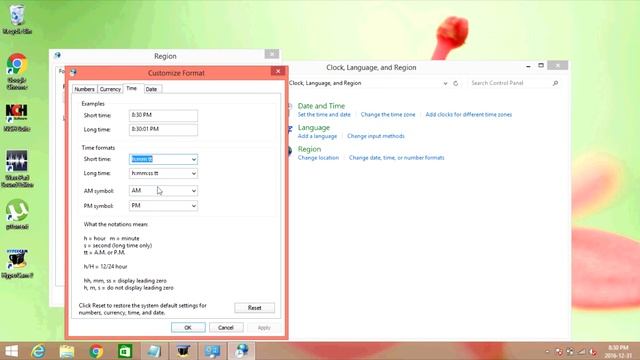640x360 pixels.
Task: Click the Short time example field
Action: tap(163, 115)
